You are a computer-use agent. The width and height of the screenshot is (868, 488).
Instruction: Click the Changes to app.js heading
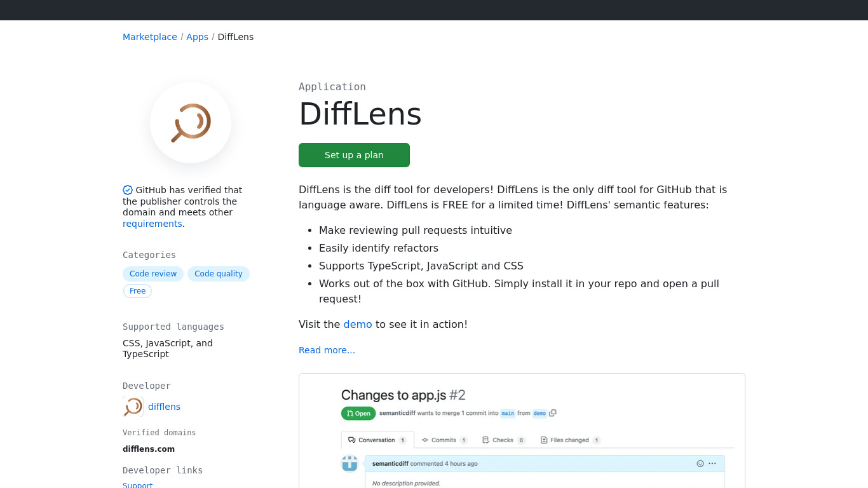pyautogui.click(x=403, y=395)
